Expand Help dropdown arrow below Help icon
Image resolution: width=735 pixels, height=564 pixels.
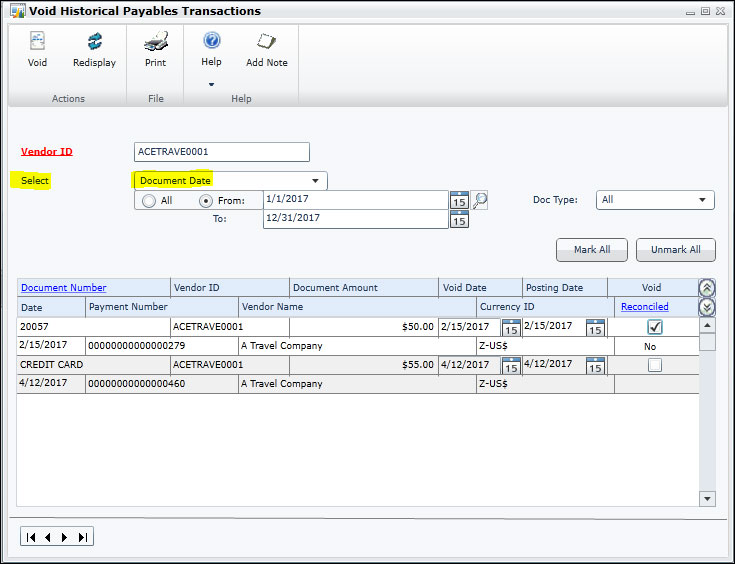pos(211,84)
